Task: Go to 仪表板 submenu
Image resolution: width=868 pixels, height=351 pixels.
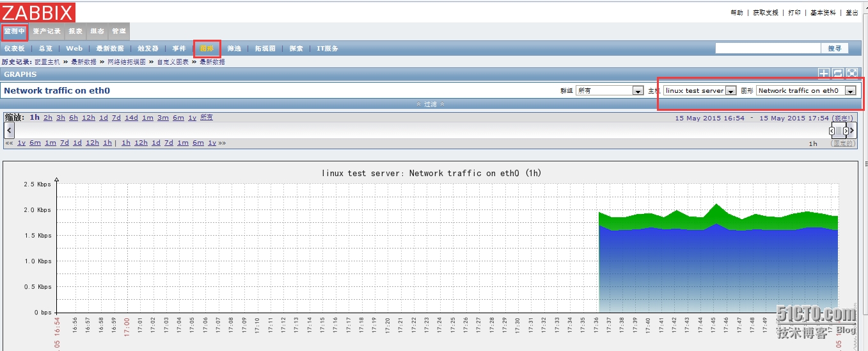Action: pyautogui.click(x=14, y=48)
